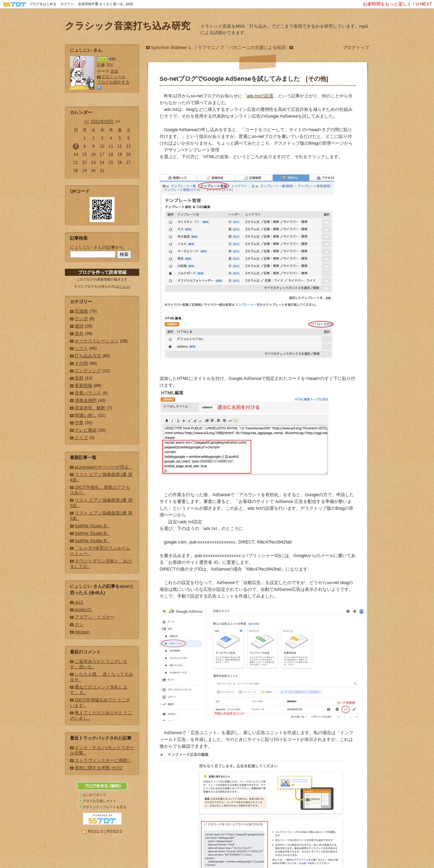
Task: Open the ads.txtの設置 link in article
Action: [x=260, y=96]
